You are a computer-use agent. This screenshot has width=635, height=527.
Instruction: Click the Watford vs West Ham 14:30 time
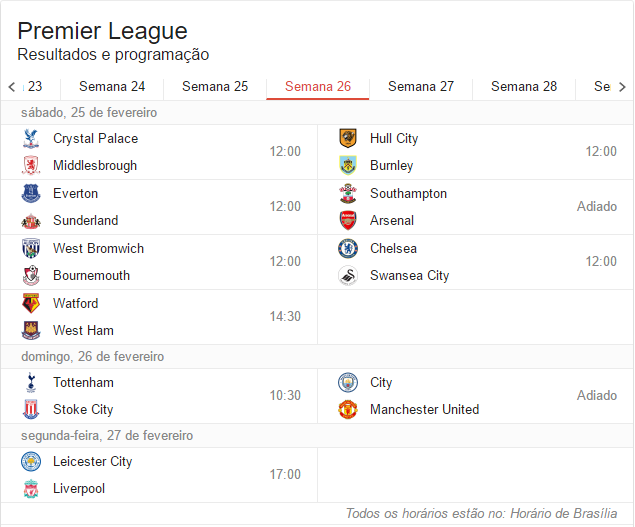click(x=285, y=317)
